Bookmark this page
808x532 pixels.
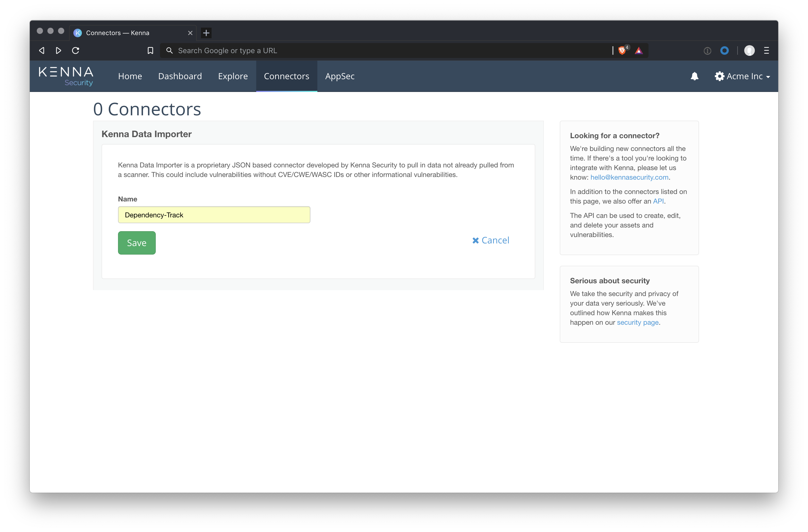click(x=150, y=50)
